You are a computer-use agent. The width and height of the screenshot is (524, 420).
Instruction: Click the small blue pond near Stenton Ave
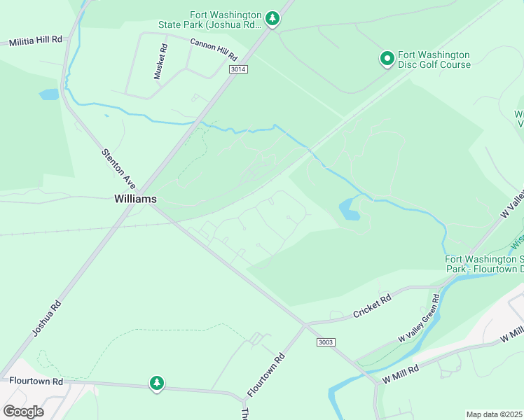coord(49,94)
